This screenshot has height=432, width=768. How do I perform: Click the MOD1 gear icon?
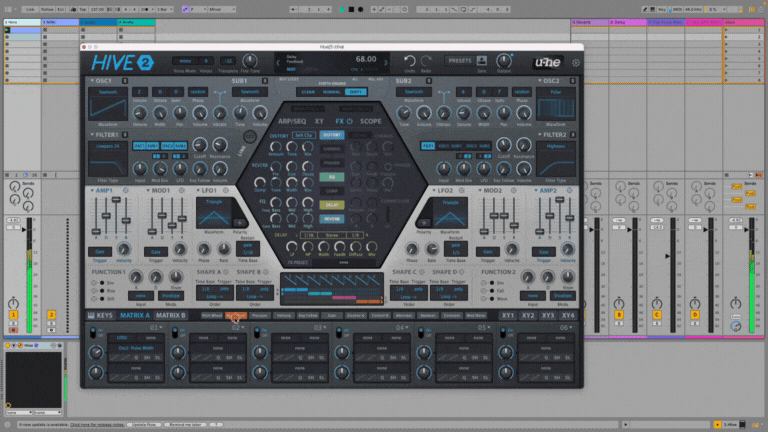[182, 190]
